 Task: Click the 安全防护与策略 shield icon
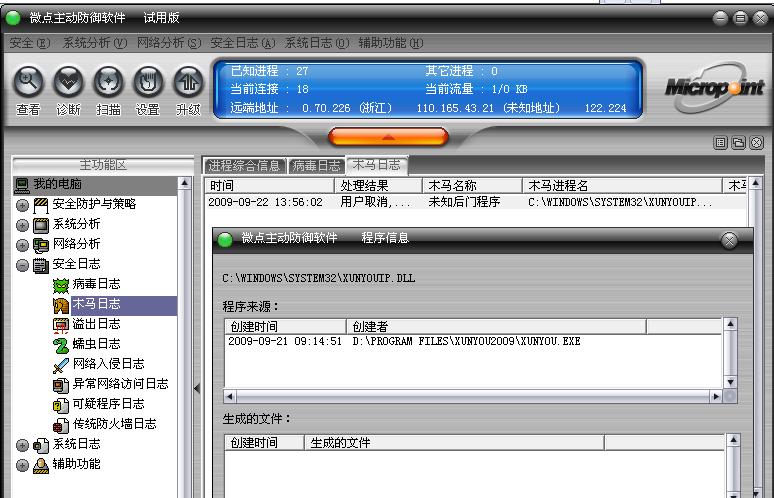[41, 205]
